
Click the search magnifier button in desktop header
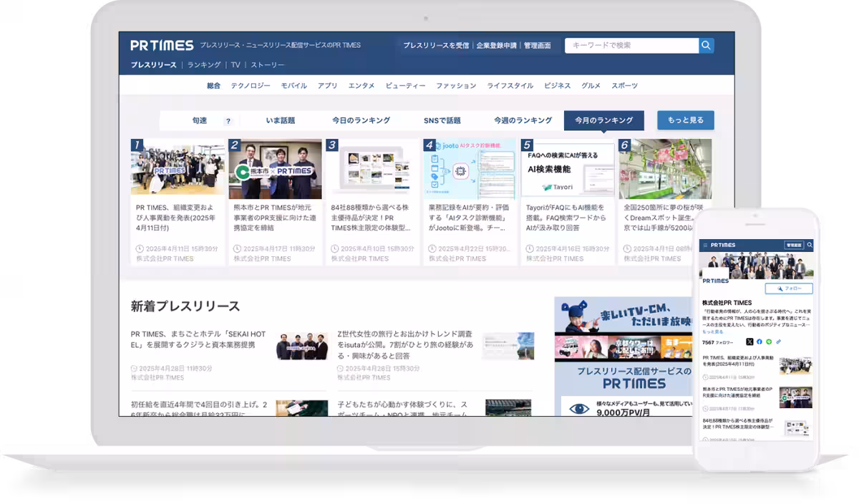(x=707, y=46)
